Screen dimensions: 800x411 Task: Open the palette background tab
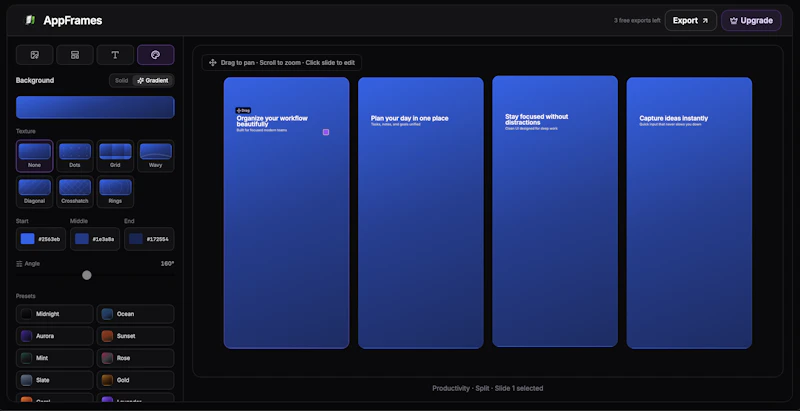coord(156,55)
